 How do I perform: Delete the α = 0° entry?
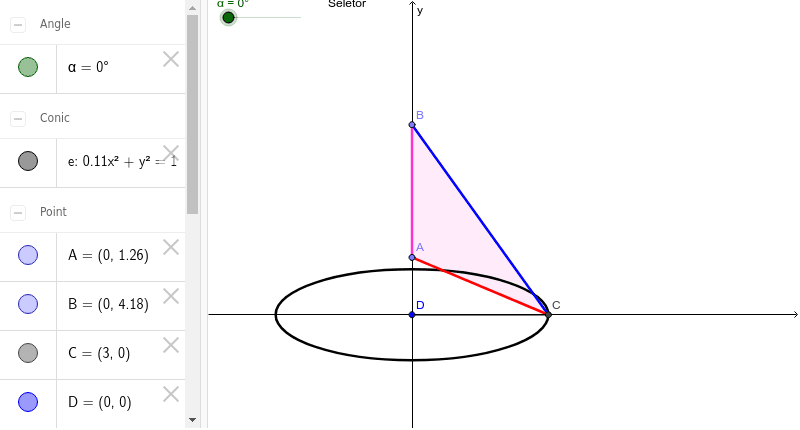click(171, 59)
